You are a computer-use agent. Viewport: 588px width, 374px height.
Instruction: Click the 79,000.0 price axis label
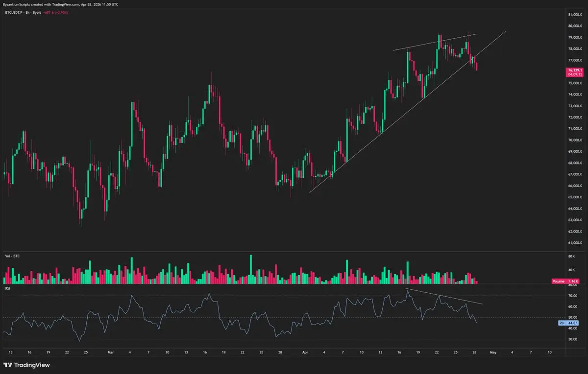point(574,38)
